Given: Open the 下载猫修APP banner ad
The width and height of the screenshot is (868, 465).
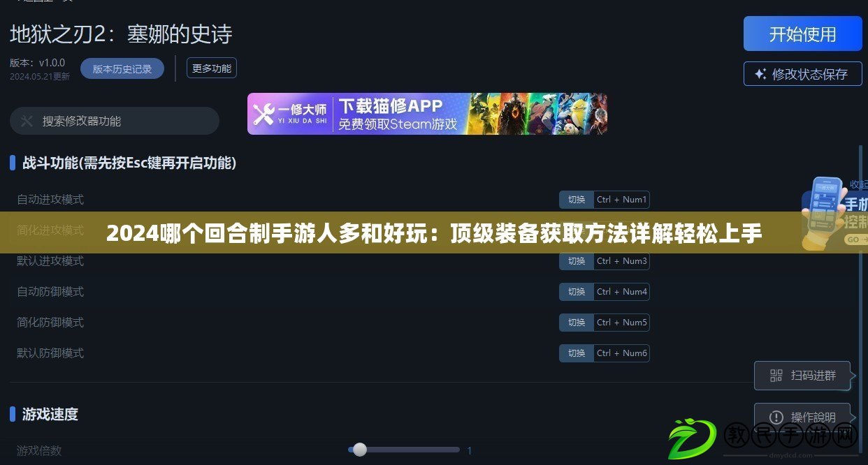Looking at the screenshot, I should click(427, 114).
